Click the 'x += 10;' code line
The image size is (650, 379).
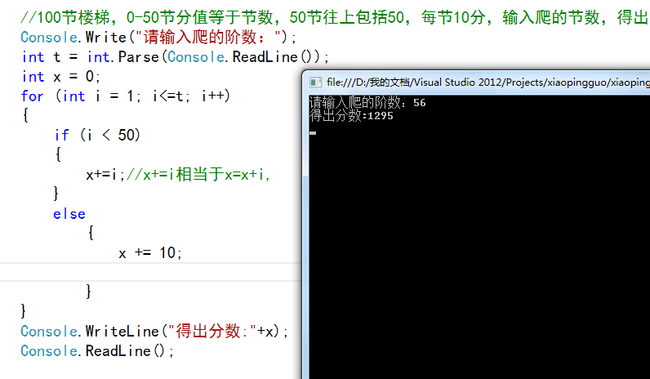[x=150, y=253]
